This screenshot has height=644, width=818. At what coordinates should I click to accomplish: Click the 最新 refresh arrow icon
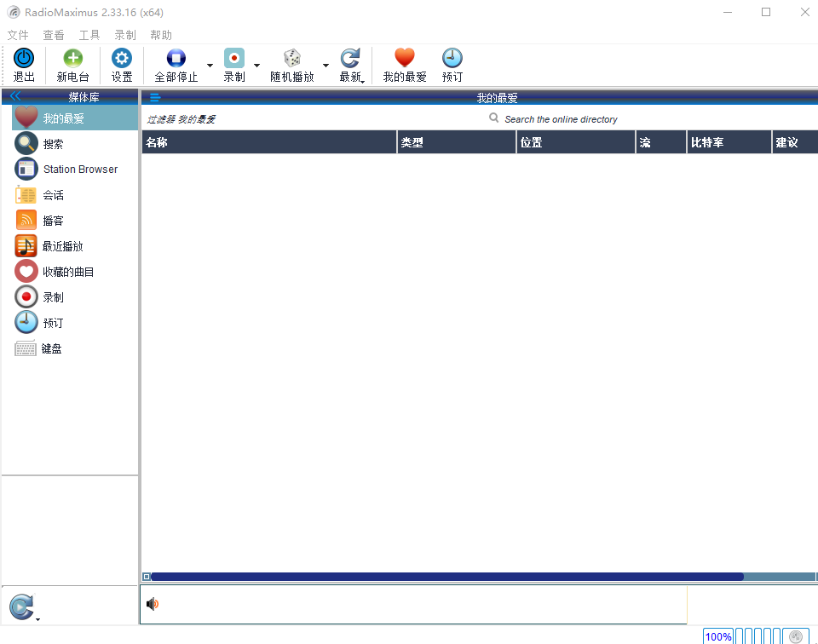(x=350, y=59)
